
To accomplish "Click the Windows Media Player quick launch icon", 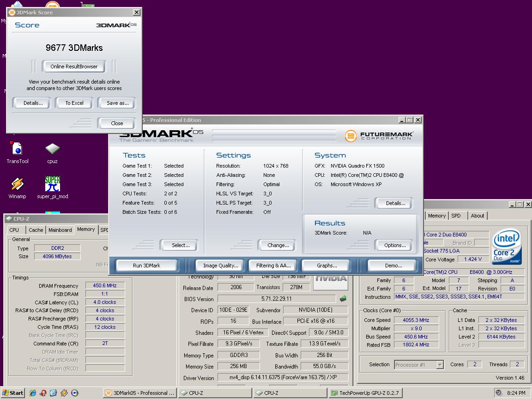I will (x=75, y=393).
